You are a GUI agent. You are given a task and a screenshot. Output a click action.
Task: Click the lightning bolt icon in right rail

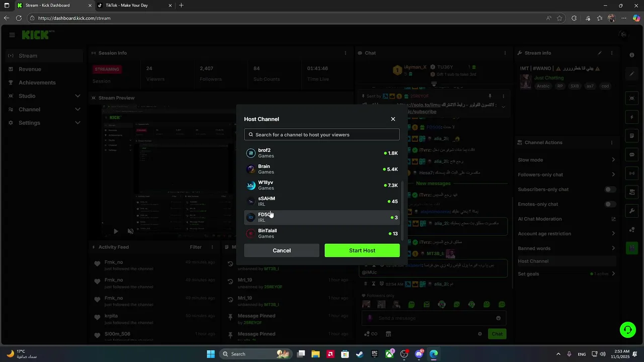pyautogui.click(x=632, y=117)
